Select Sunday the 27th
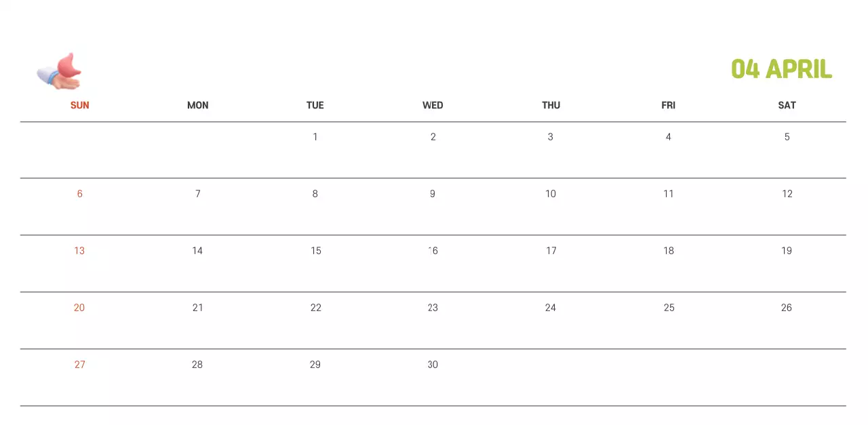The image size is (868, 425). (79, 365)
